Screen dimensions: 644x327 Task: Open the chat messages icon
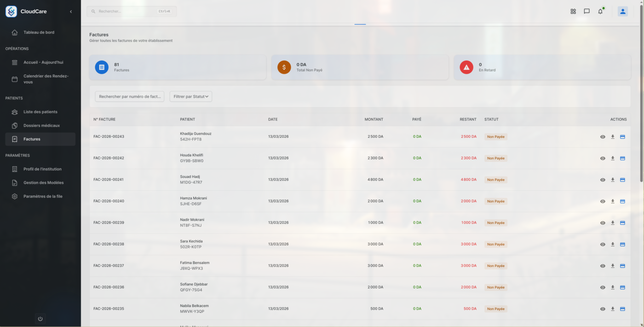click(586, 12)
